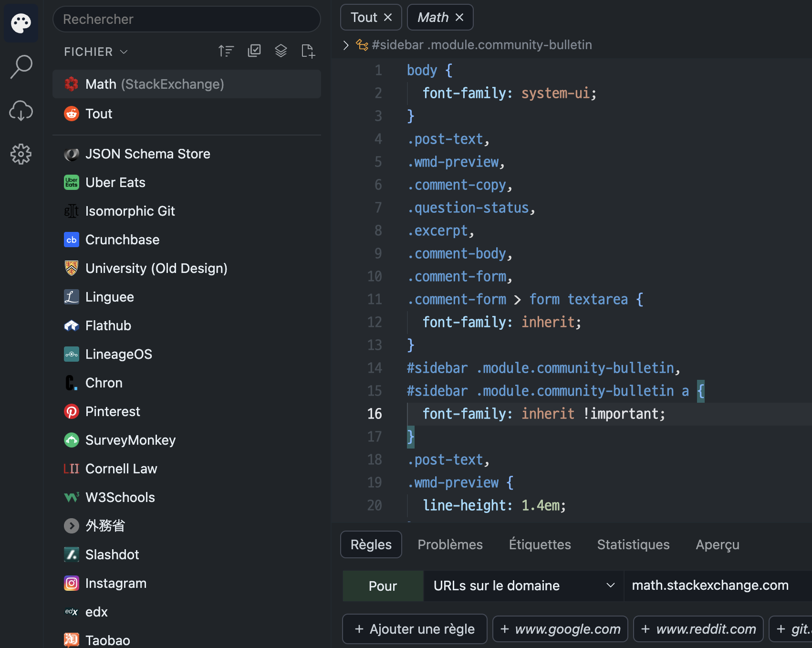Click the W3Schools icon
The height and width of the screenshot is (648, 812).
pos(72,497)
